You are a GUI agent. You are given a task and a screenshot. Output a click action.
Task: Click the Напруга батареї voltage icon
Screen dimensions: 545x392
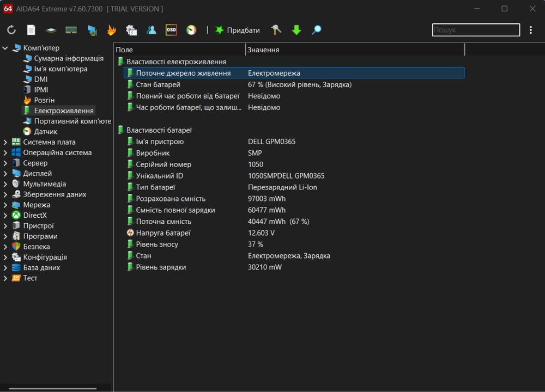click(130, 232)
